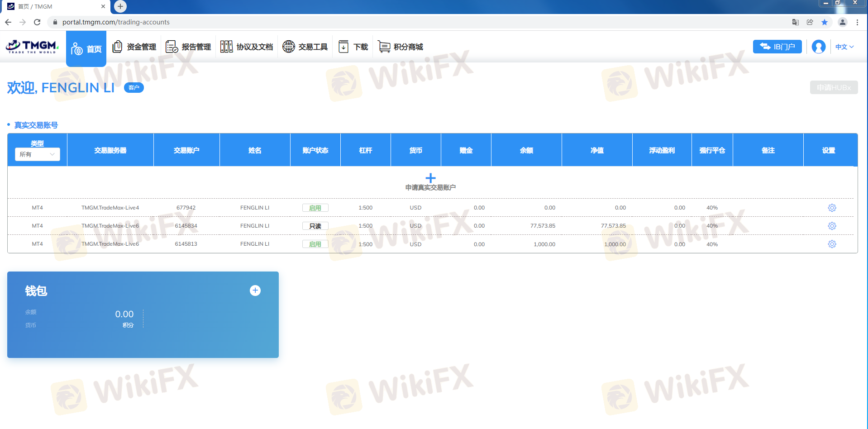Screen dimensions: 868x429
Task: Click the 交易服务器 column header
Action: click(x=110, y=150)
